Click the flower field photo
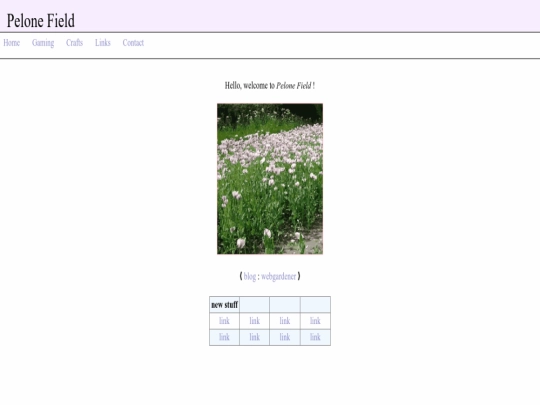Screen dimensions: 540x405 [270, 179]
